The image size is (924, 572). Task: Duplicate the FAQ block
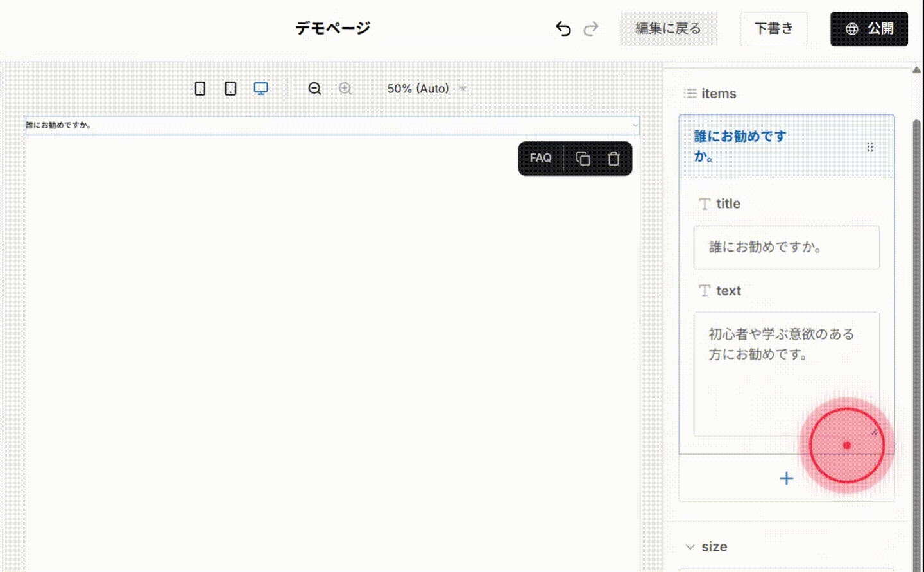[583, 158]
